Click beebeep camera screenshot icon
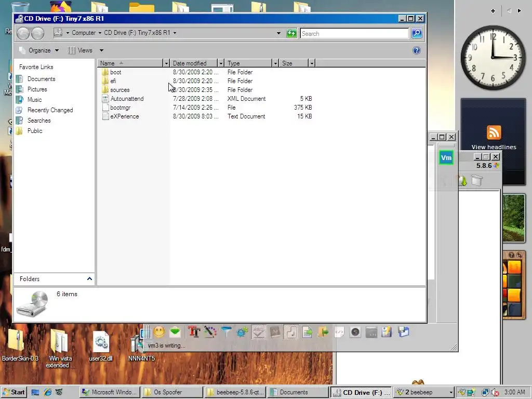Image resolution: width=532 pixels, height=399 pixels. [355, 332]
